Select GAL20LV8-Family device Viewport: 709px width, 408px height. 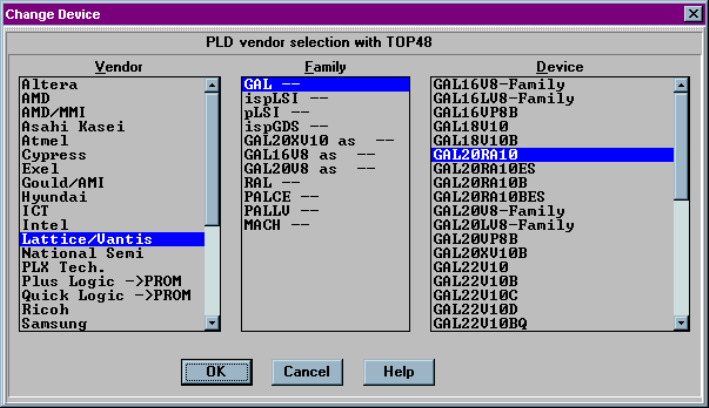click(553, 225)
